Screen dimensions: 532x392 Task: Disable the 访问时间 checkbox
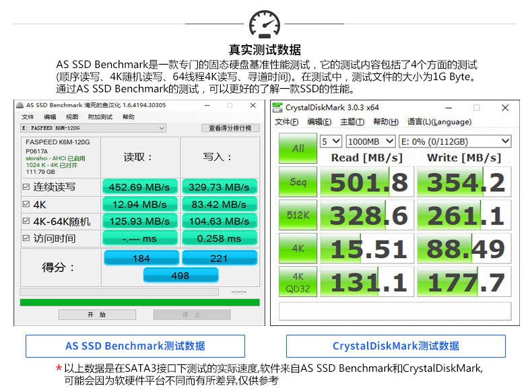26,238
